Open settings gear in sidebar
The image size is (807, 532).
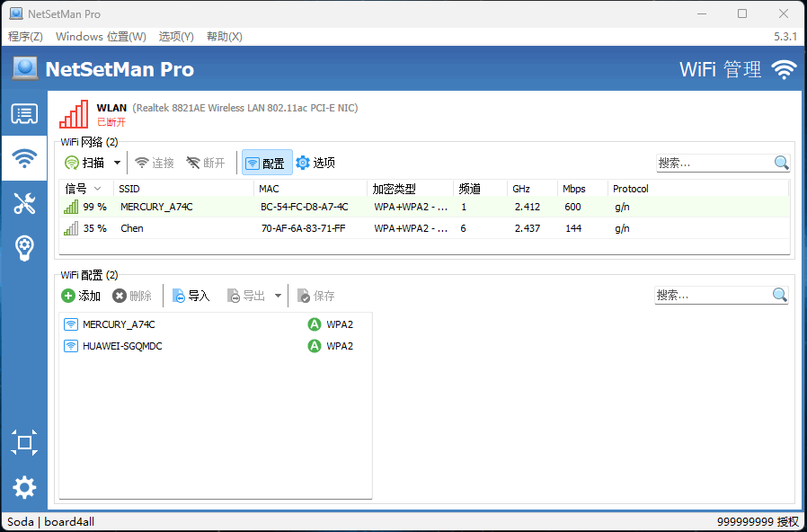pos(24,487)
